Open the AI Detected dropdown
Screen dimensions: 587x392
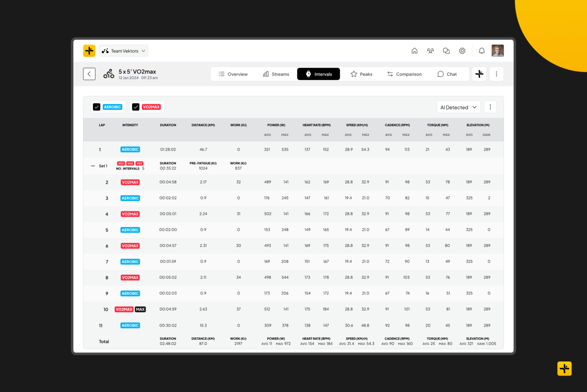point(458,107)
